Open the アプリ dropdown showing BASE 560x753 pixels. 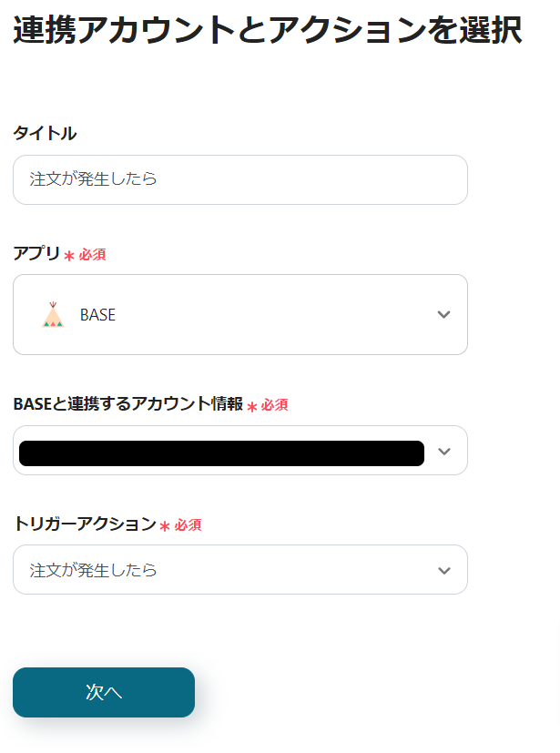point(239,315)
